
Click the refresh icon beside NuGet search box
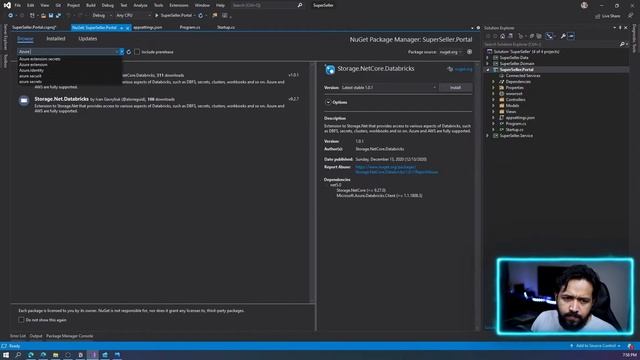coord(129,52)
